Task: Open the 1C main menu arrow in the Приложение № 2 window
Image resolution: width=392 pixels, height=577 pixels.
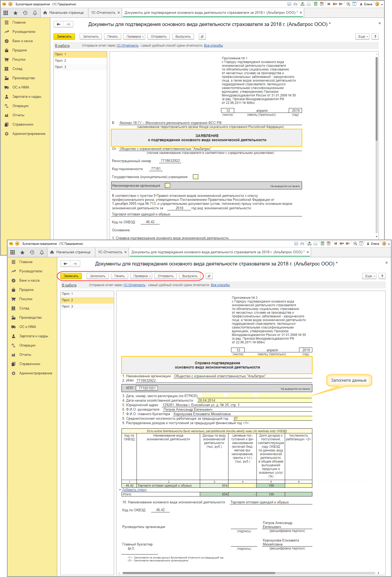Action: (x=17, y=243)
